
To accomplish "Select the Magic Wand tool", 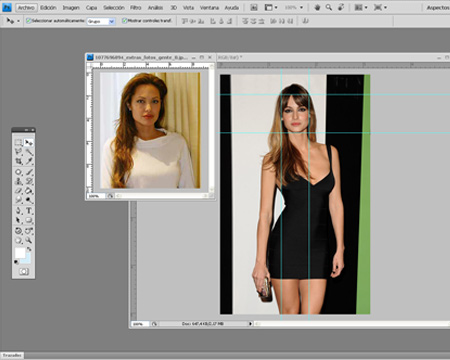I will [29, 152].
